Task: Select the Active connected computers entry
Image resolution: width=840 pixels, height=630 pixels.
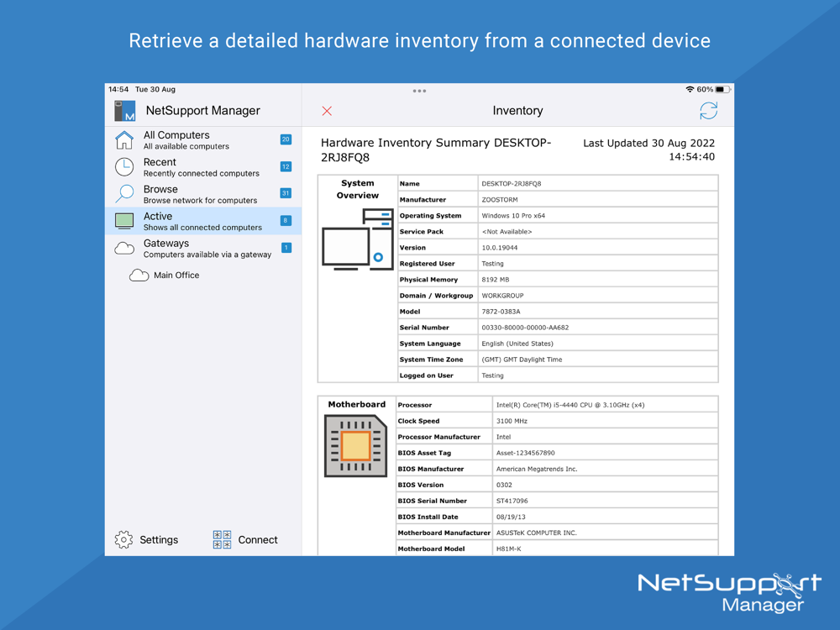Action: [x=203, y=221]
